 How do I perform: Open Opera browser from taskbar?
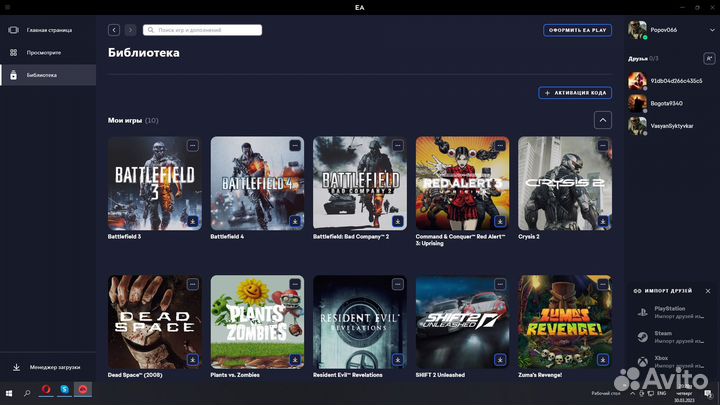point(46,390)
